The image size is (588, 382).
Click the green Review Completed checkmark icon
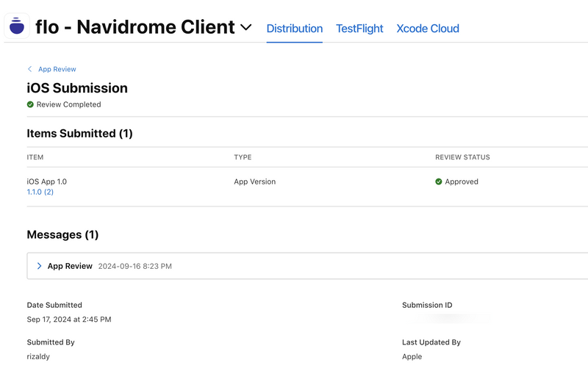[x=31, y=104]
